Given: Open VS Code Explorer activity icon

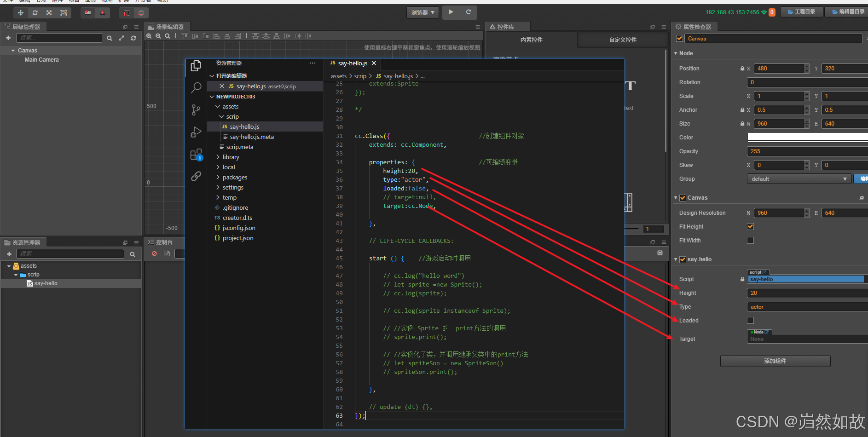Looking at the screenshot, I should click(x=196, y=66).
